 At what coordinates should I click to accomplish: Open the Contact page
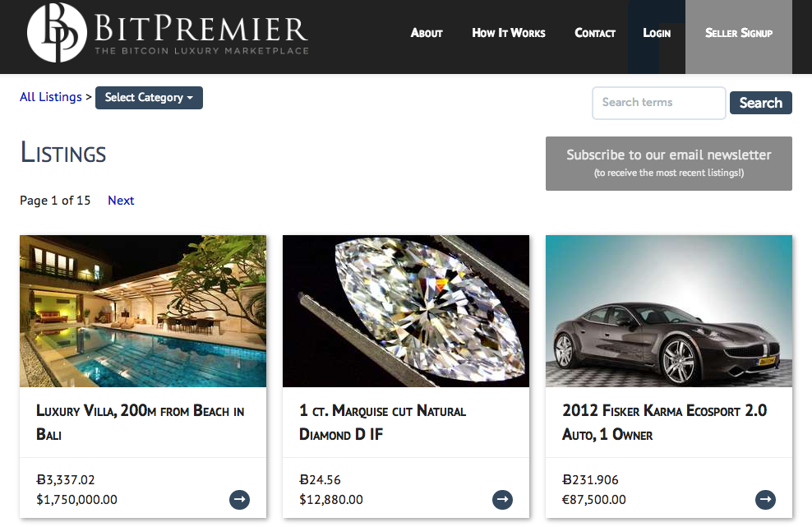[x=595, y=33]
